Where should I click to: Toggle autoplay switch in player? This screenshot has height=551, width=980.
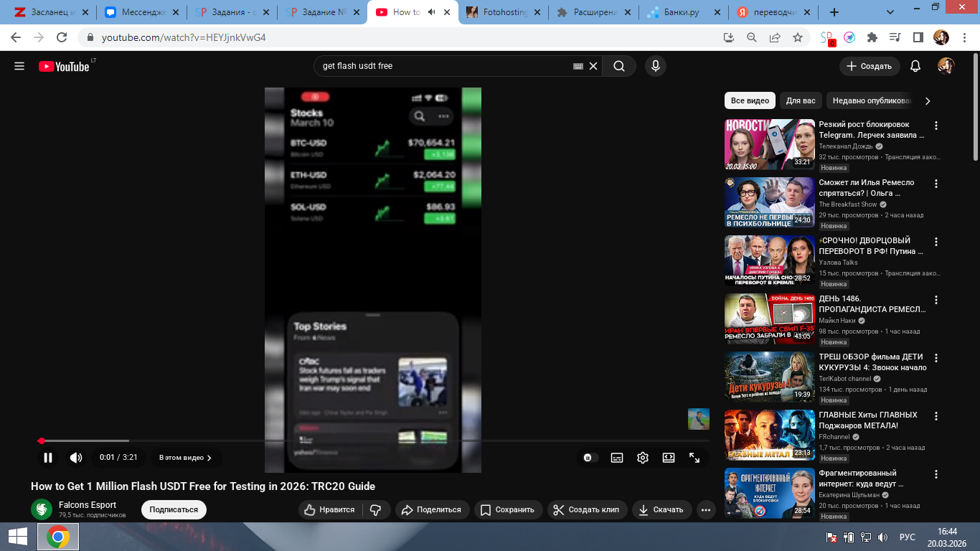click(x=589, y=458)
